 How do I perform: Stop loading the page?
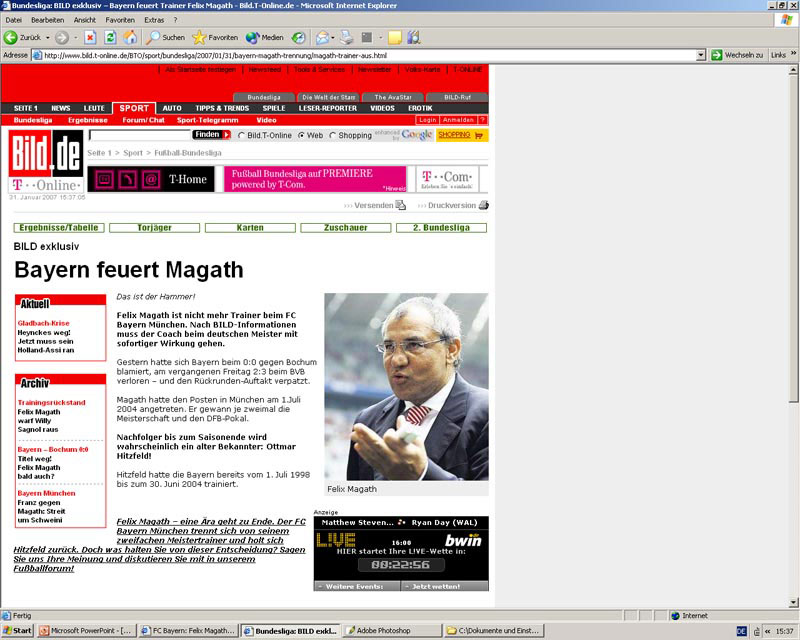point(90,37)
